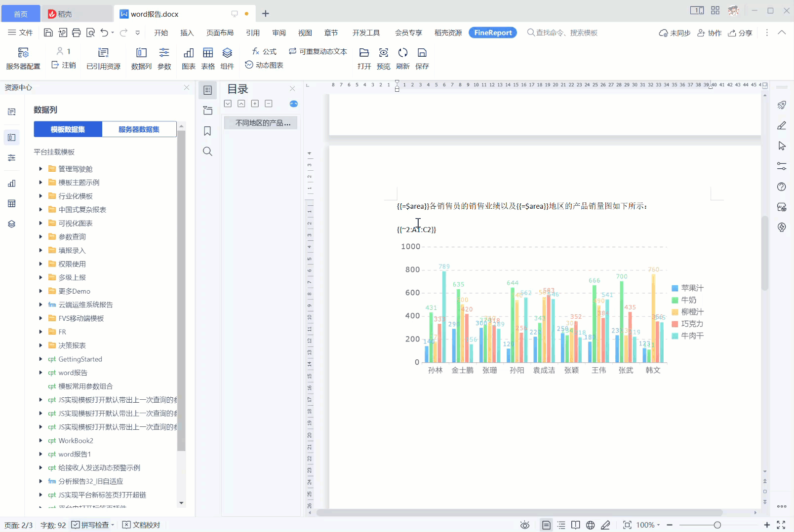794x532 pixels.
Task: Expand the 可视化图表 folder node
Action: coord(40,223)
